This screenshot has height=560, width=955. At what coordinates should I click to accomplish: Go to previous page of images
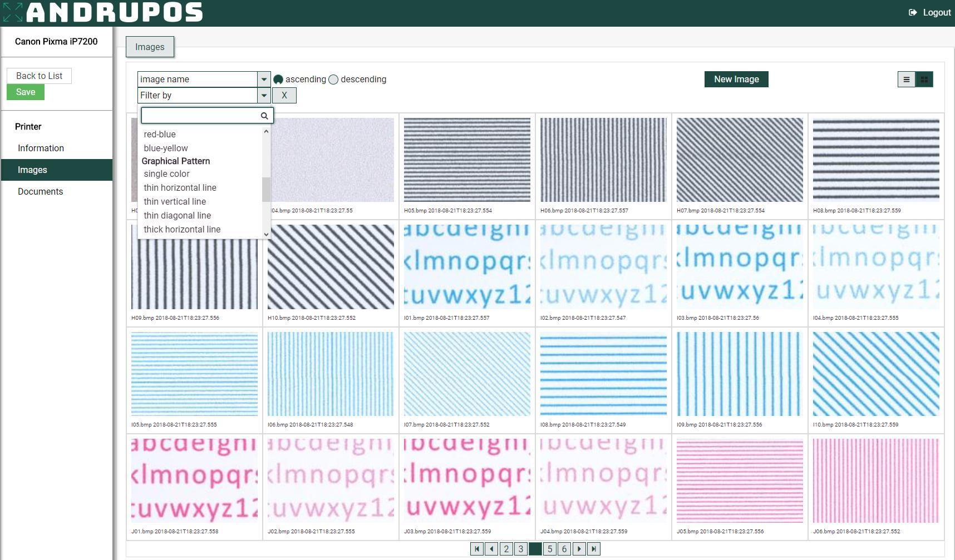coord(491,549)
